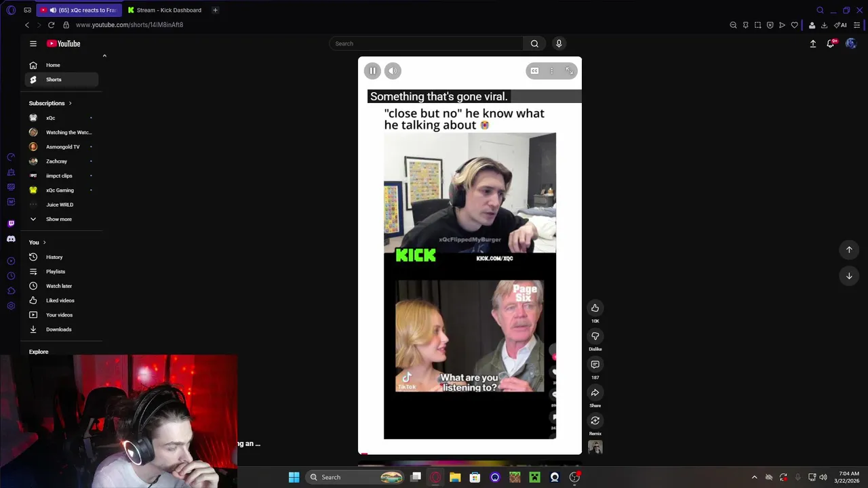The height and width of the screenshot is (488, 868).
Task: Expand Show more subscriptions
Action: pyautogui.click(x=62, y=219)
